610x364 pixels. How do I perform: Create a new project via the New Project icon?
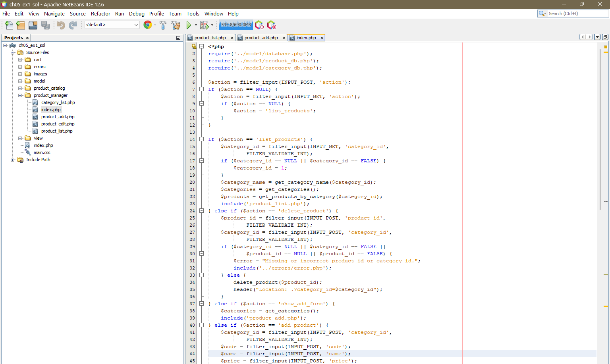point(20,25)
